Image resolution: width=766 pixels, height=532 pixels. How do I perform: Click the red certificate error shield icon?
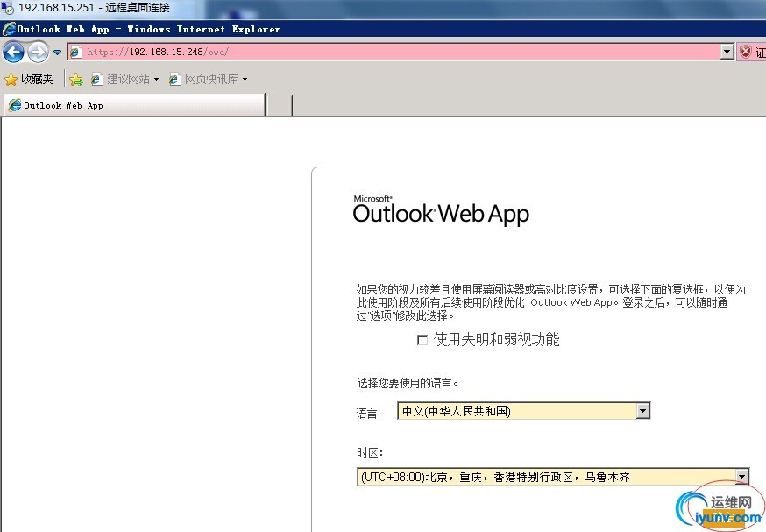point(746,52)
